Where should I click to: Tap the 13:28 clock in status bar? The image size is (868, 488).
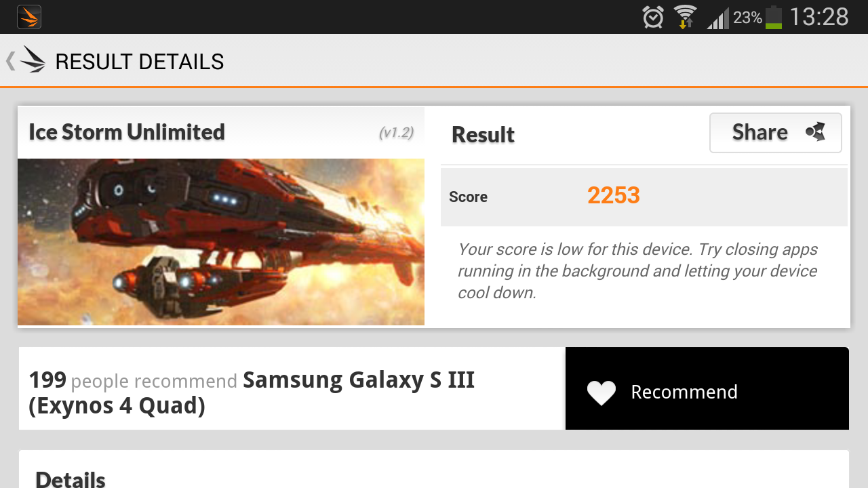coord(819,17)
